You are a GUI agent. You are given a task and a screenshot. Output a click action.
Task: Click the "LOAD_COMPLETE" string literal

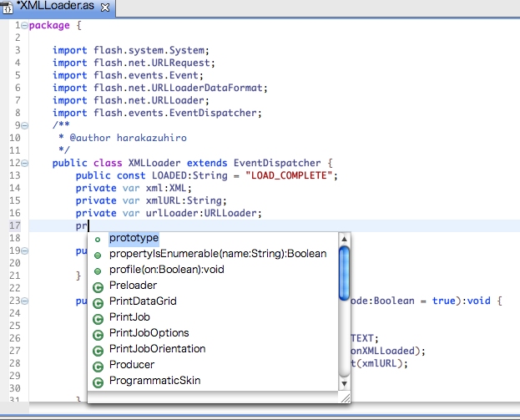click(289, 175)
